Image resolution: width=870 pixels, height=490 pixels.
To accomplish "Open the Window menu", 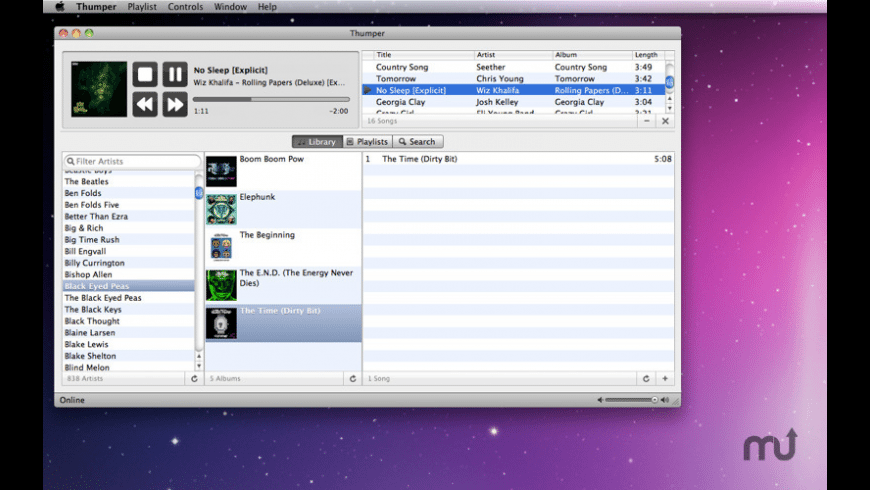I will point(230,7).
